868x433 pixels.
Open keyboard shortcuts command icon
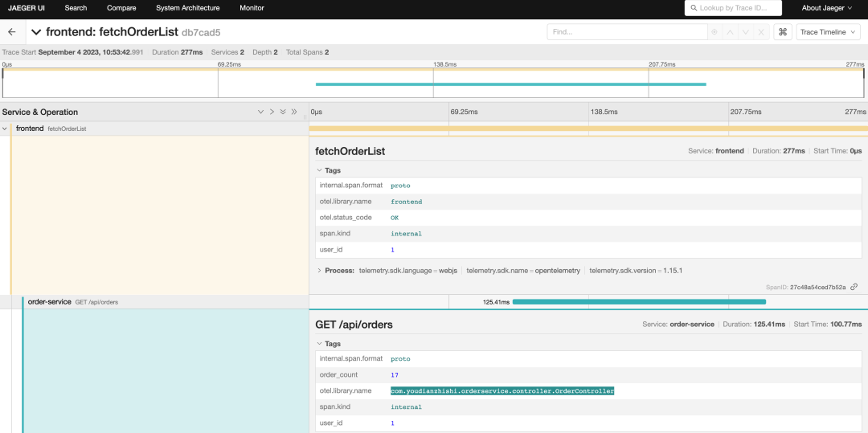(x=783, y=32)
